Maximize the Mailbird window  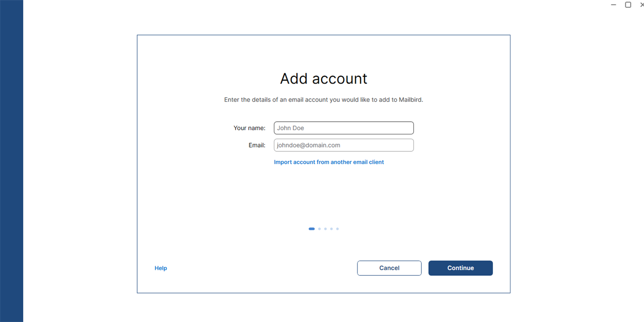point(628,5)
